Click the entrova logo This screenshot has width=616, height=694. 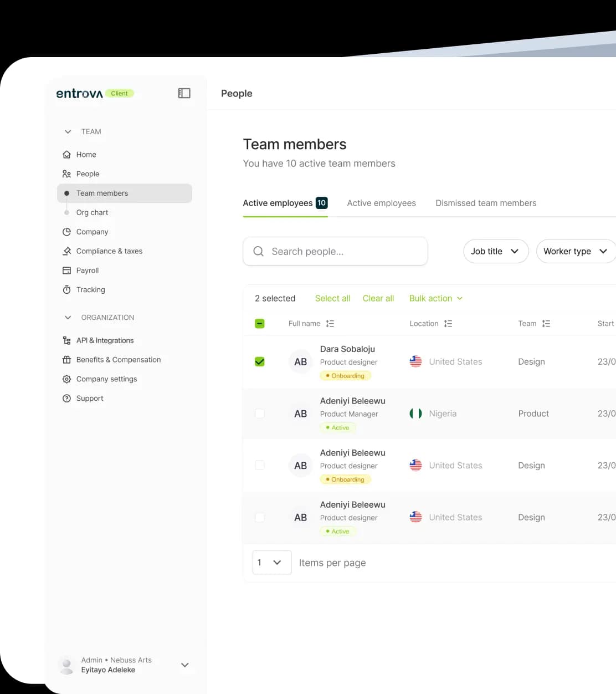[79, 94]
